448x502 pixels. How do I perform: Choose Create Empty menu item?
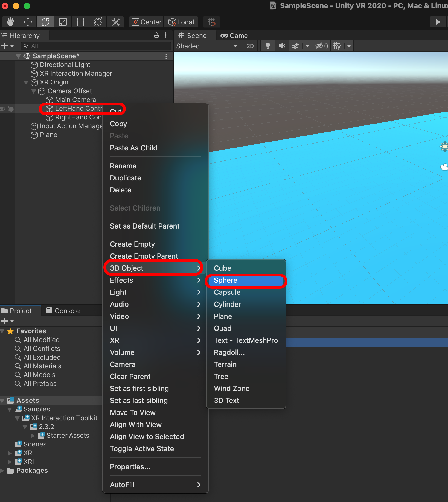pos(155,244)
